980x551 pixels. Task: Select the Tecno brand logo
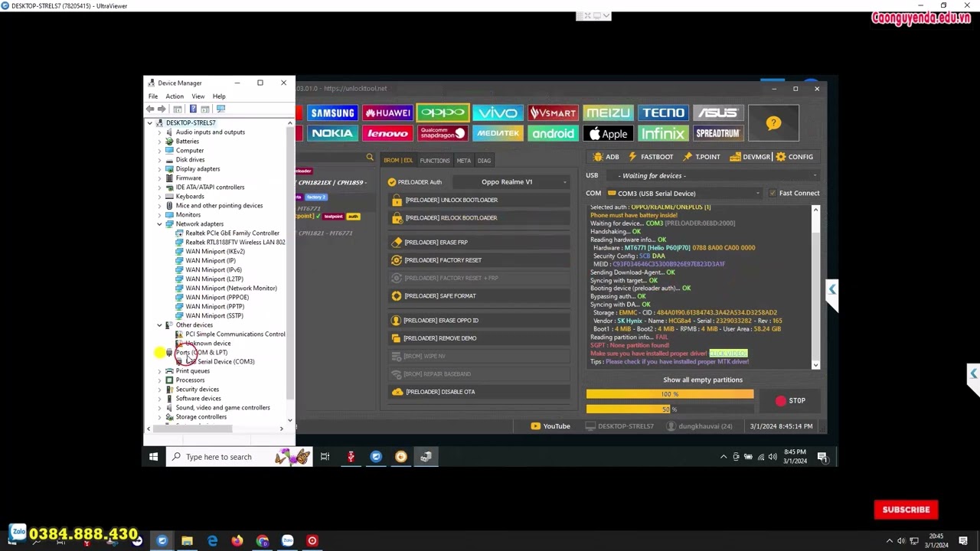(x=663, y=113)
